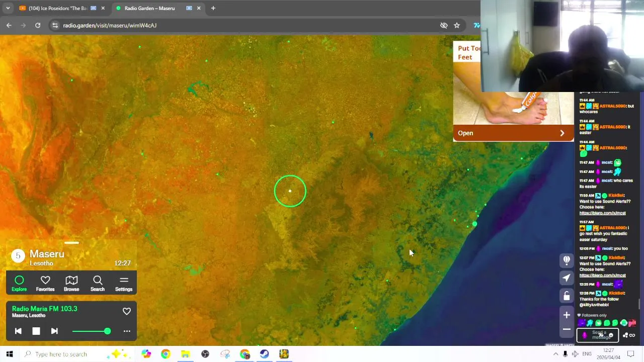644x362 pixels.
Task: Open the Search panel
Action: tap(98, 284)
